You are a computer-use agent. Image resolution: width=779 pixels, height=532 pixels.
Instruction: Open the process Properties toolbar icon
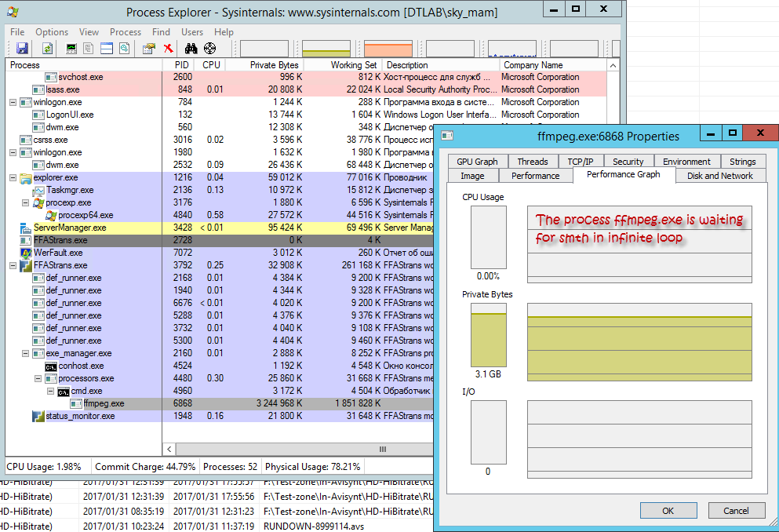click(x=149, y=48)
